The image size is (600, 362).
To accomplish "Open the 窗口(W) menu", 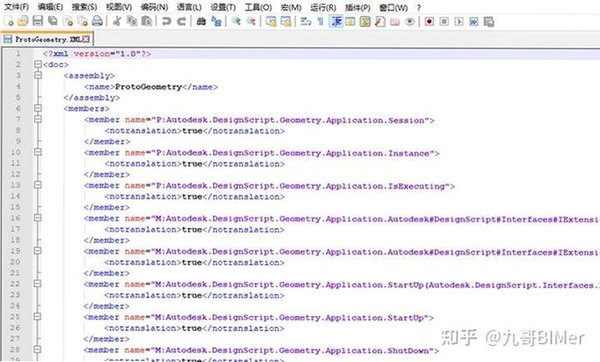I will pyautogui.click(x=393, y=7).
